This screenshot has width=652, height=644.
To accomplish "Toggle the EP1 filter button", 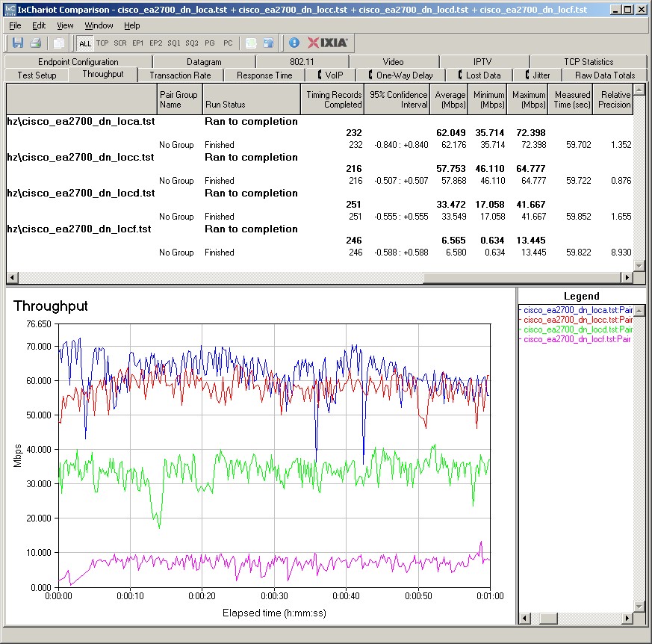I will click(137, 43).
